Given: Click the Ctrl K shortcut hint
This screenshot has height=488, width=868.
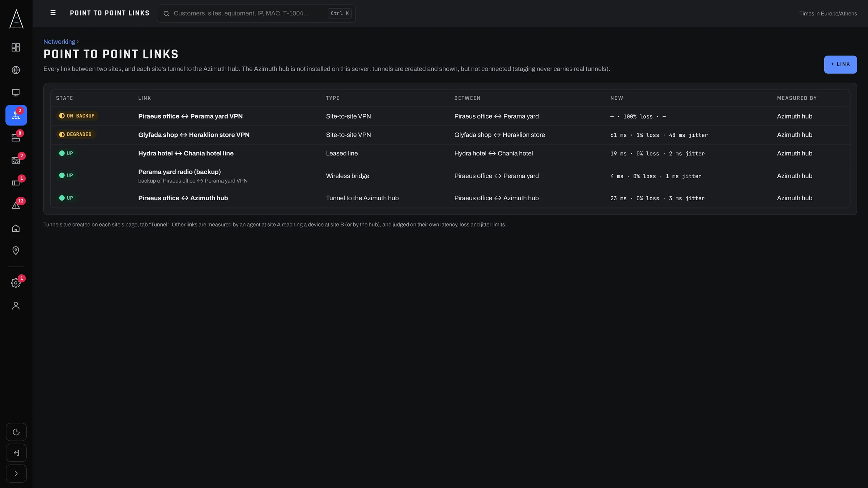Looking at the screenshot, I should 340,13.
